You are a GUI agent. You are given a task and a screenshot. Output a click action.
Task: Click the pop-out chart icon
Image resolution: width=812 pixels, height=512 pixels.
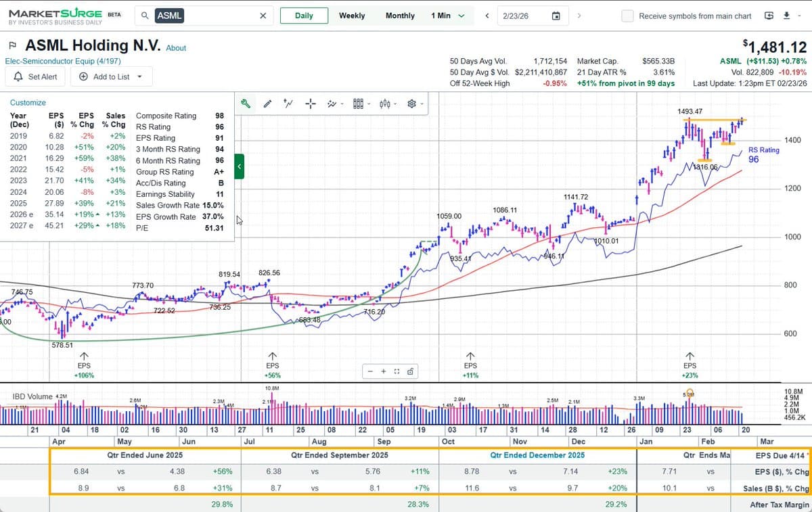767,15
